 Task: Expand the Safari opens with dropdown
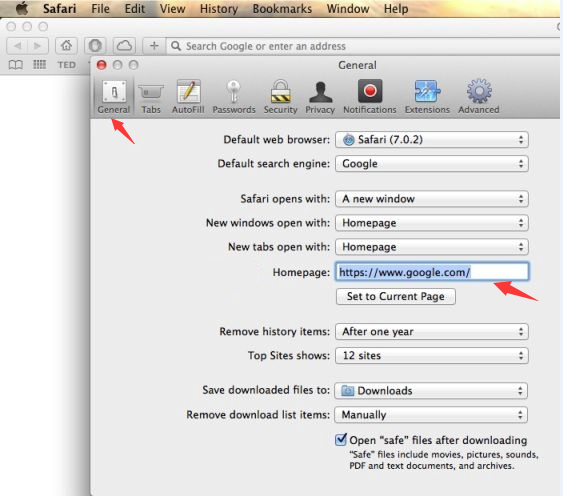[x=432, y=199]
